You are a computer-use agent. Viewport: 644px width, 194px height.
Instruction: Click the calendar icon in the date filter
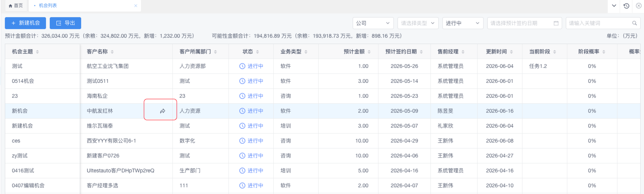(x=556, y=23)
